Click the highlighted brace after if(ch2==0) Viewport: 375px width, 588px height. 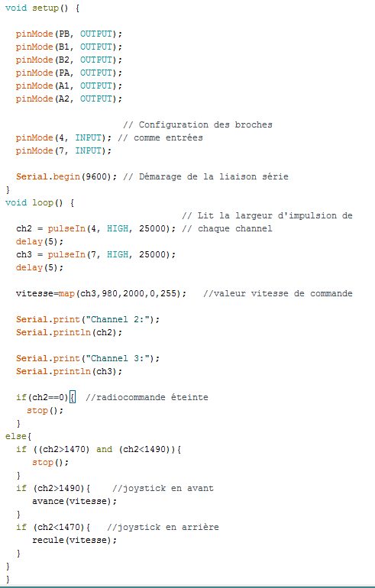(73, 397)
